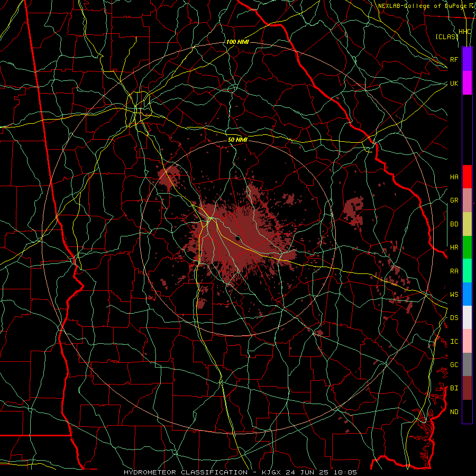Click the [CLAS] units label
The width and height of the screenshot is (476, 476).
446,36
